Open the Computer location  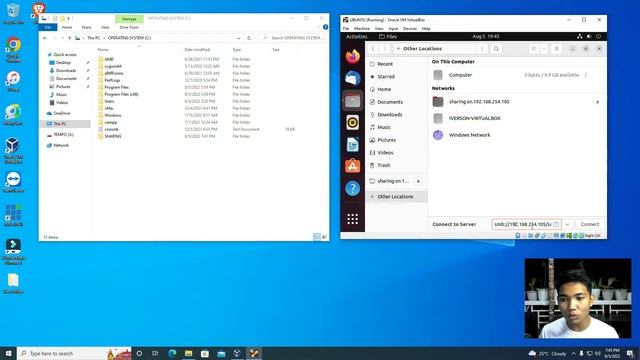tap(517, 75)
